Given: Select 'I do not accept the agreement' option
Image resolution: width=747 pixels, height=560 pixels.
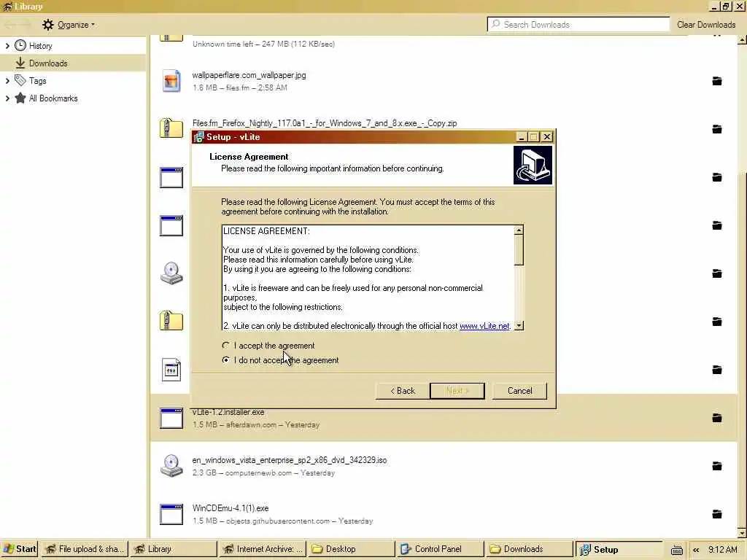Looking at the screenshot, I should point(226,360).
